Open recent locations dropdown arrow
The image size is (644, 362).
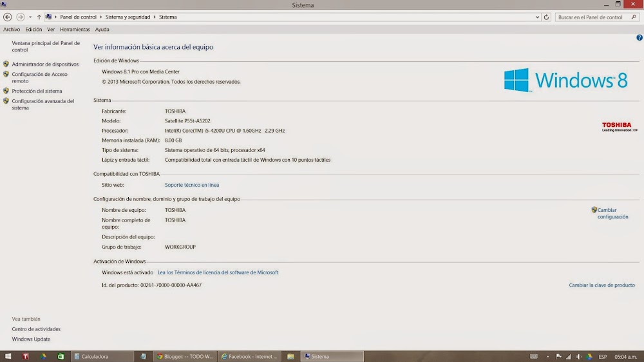[30, 17]
